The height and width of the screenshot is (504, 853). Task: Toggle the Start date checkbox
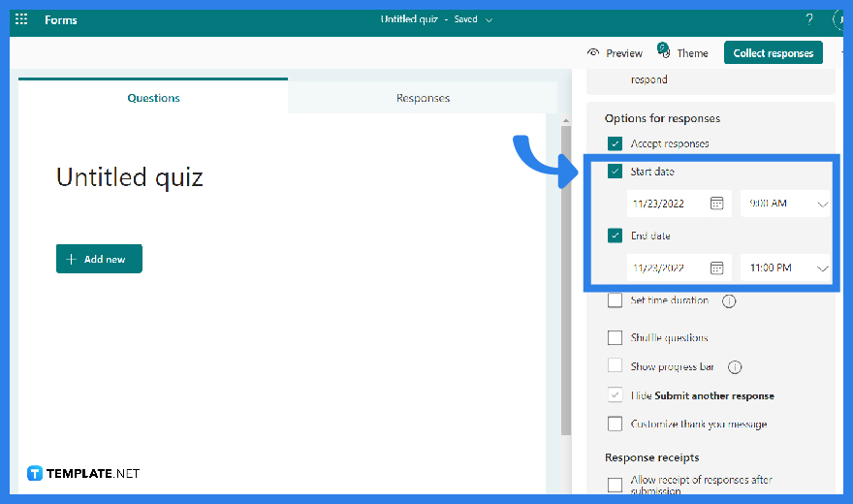tap(615, 172)
